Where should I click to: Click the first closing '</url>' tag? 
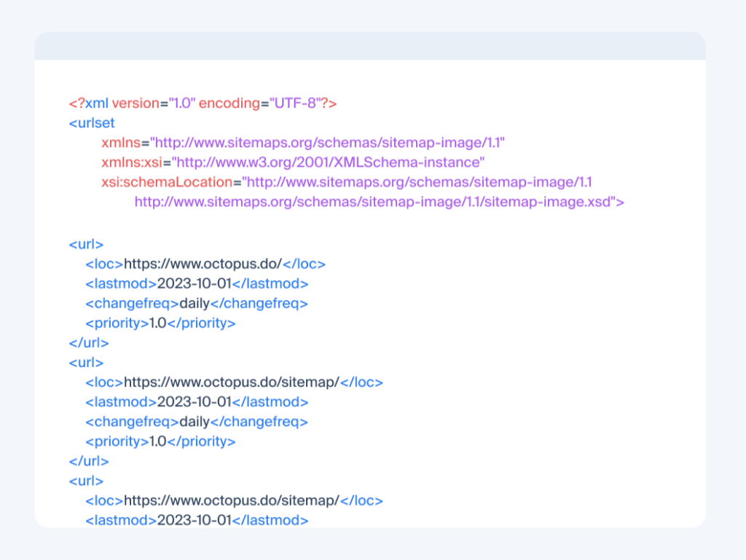89,343
